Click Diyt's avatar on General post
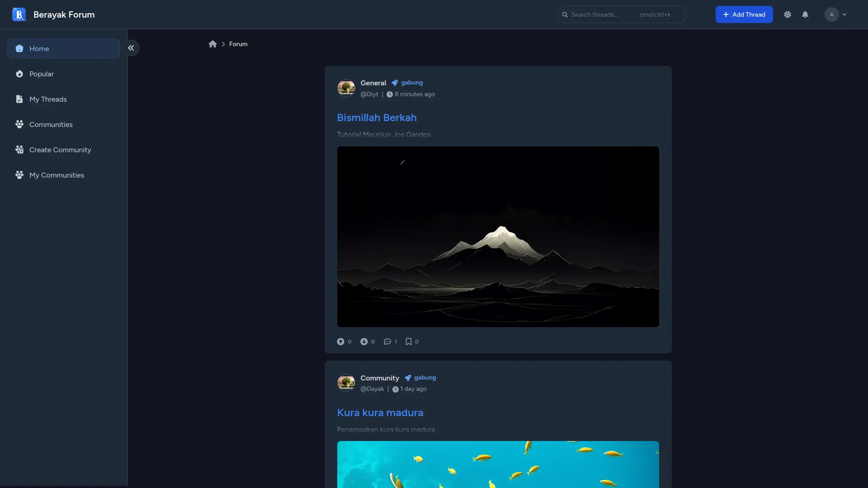Image resolution: width=868 pixels, height=488 pixels. click(346, 88)
